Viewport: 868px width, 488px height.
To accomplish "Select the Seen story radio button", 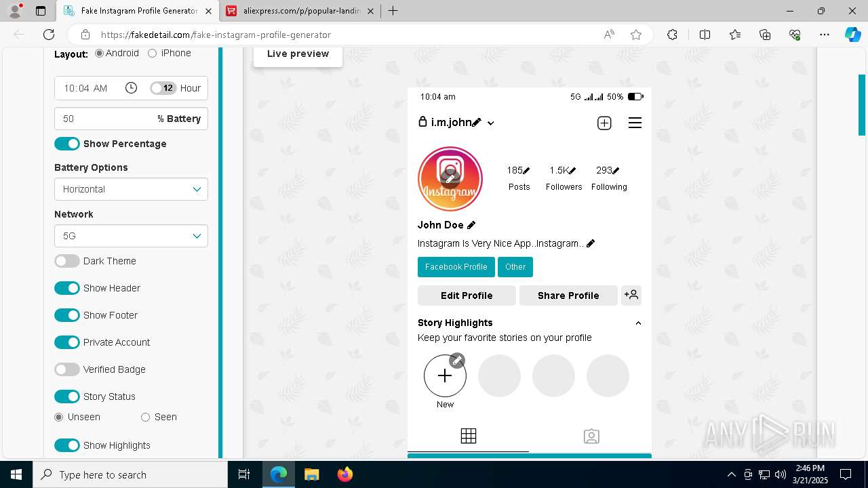I will coord(145,417).
